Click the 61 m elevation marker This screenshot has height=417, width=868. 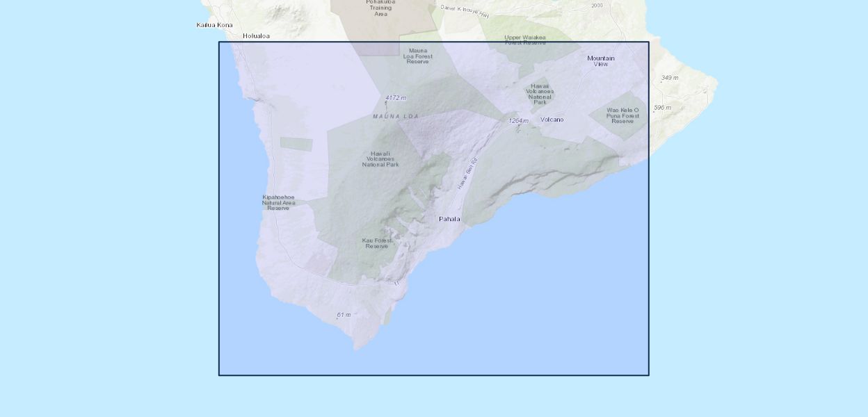(x=344, y=315)
